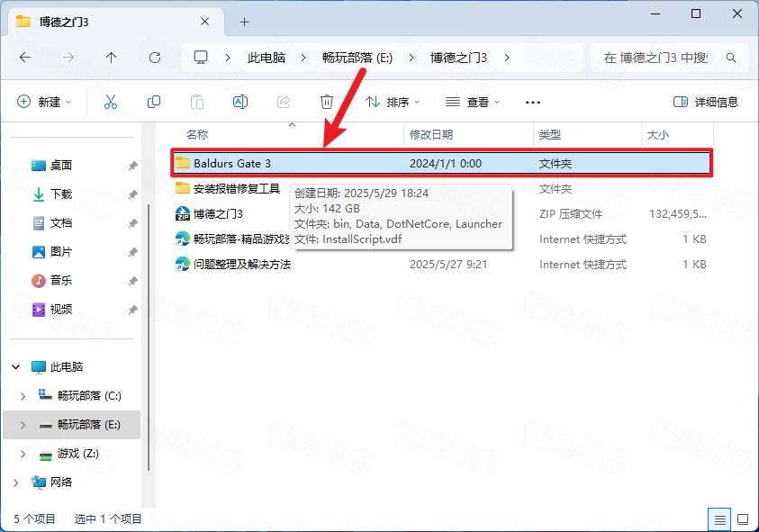Select the Baldurs Gate 3 folder

point(441,163)
